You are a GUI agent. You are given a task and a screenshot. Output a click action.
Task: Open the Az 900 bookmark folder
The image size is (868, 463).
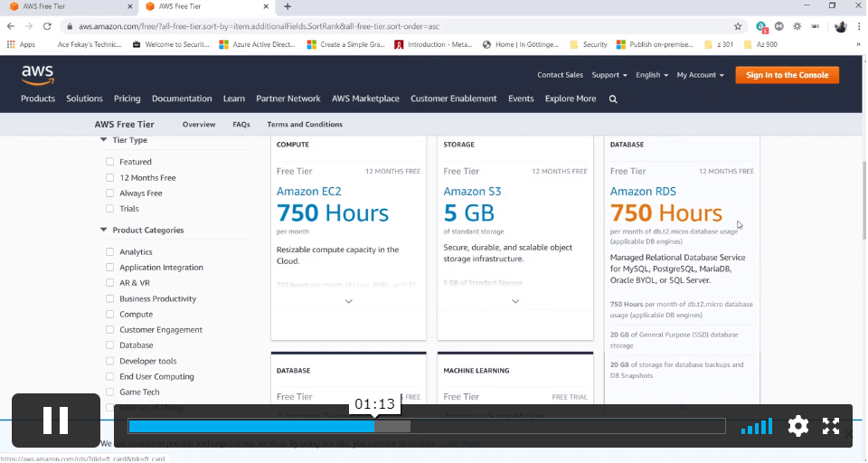pos(760,44)
